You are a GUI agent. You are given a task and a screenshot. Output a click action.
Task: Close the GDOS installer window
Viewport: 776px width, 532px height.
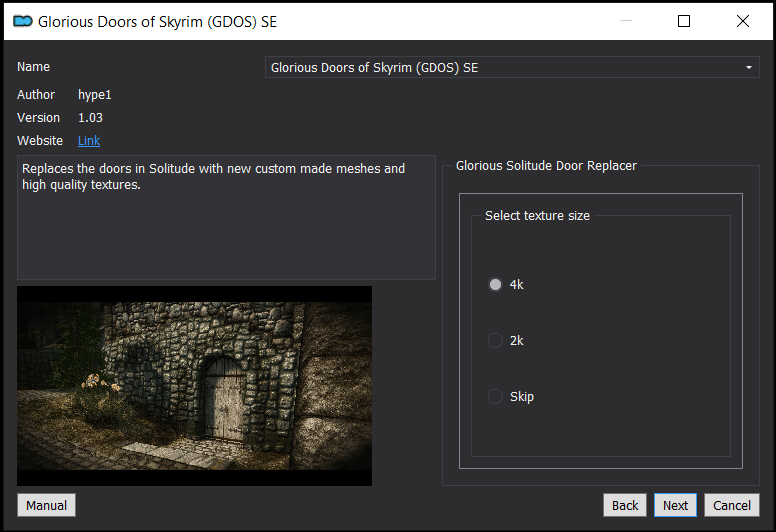pyautogui.click(x=743, y=21)
